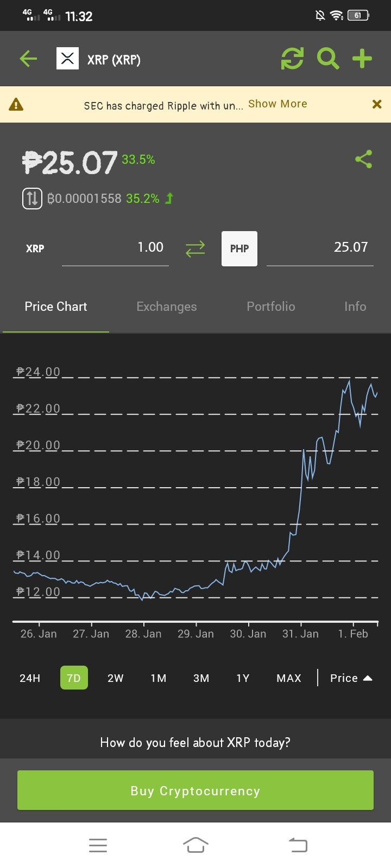Tap the green back arrow
This screenshot has height=868, width=391.
click(28, 59)
